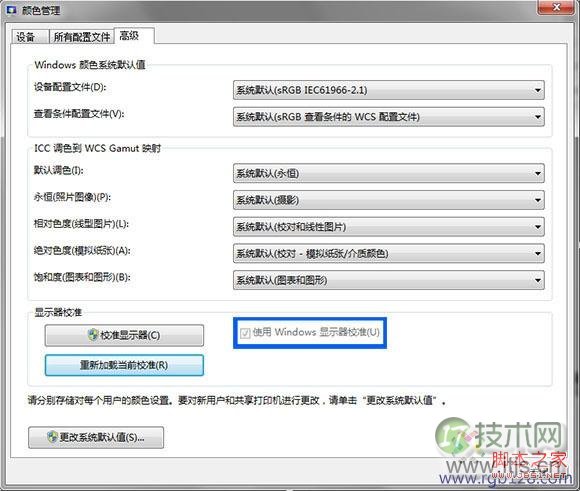Expand 查看条件配置文件 combo box

point(388,117)
